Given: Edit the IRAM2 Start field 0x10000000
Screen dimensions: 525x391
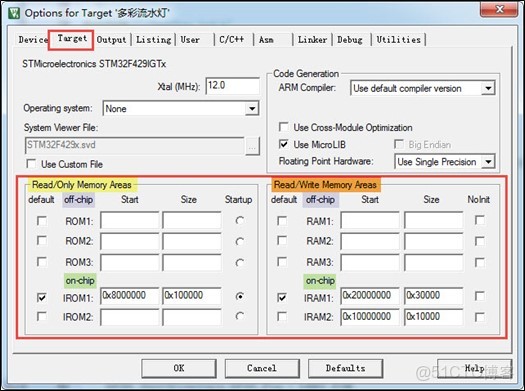Looking at the screenshot, I should (370, 317).
